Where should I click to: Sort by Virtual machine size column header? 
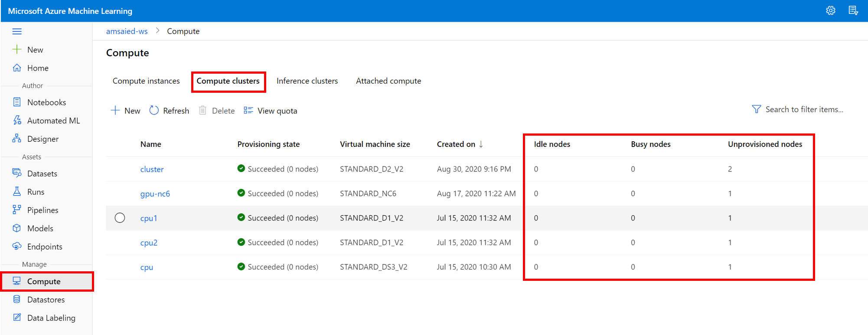click(375, 144)
